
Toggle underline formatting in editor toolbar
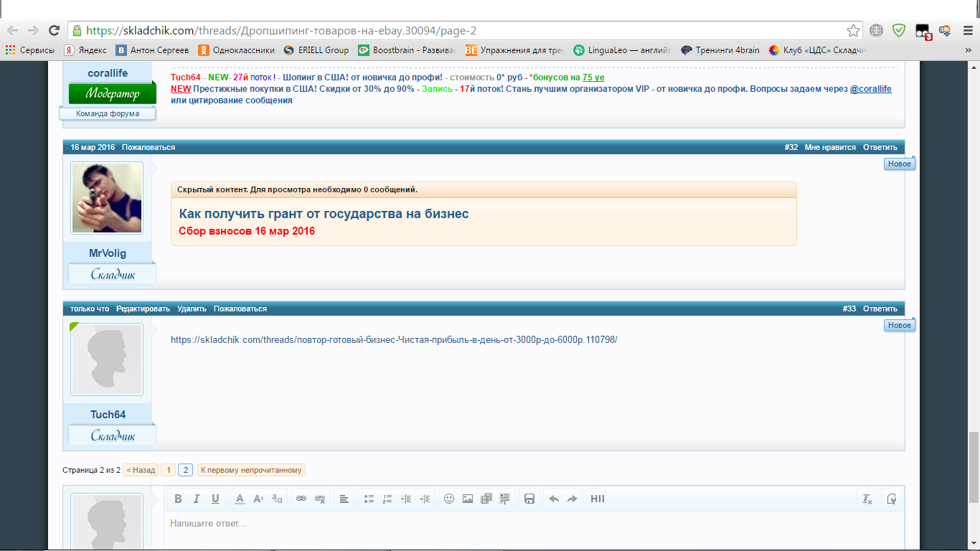215,499
